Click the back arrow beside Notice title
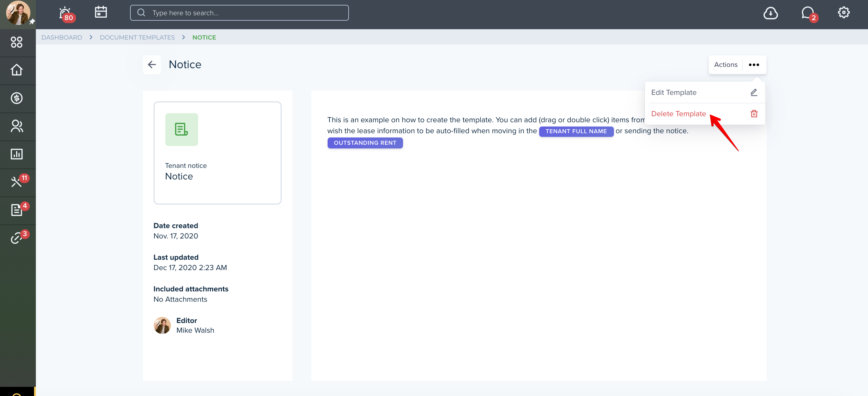The image size is (868, 396). pos(152,64)
